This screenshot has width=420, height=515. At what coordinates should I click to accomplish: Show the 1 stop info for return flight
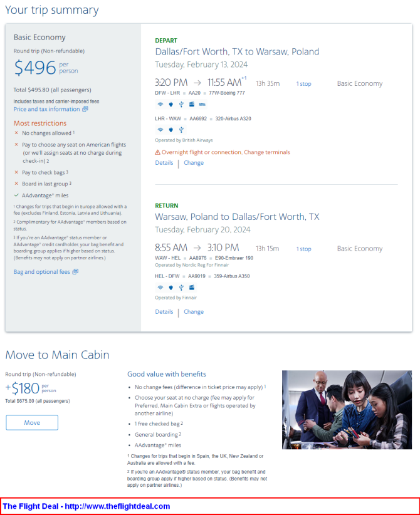point(304,249)
